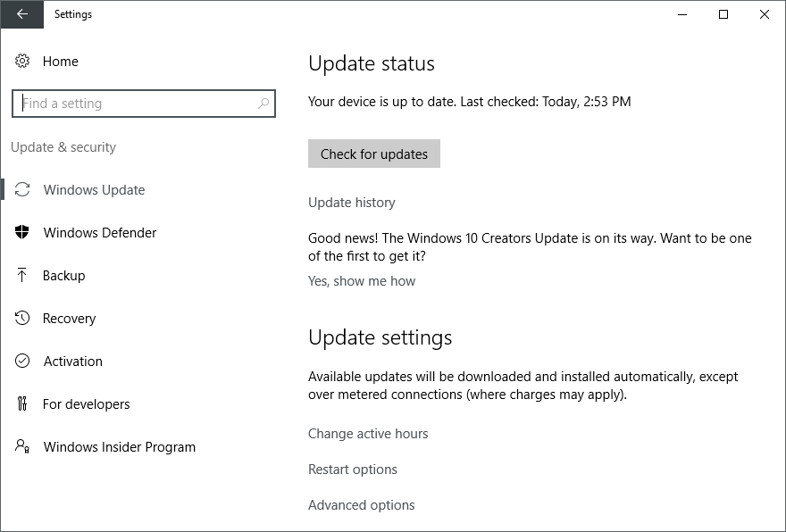Open the Windows Defender section
Viewport: 786px width, 532px height.
point(100,232)
